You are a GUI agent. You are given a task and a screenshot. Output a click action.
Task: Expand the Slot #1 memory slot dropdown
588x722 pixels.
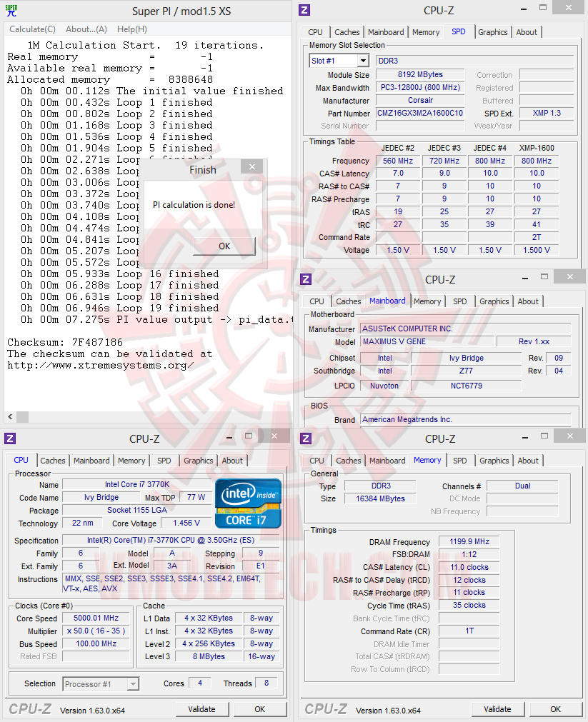click(x=363, y=61)
